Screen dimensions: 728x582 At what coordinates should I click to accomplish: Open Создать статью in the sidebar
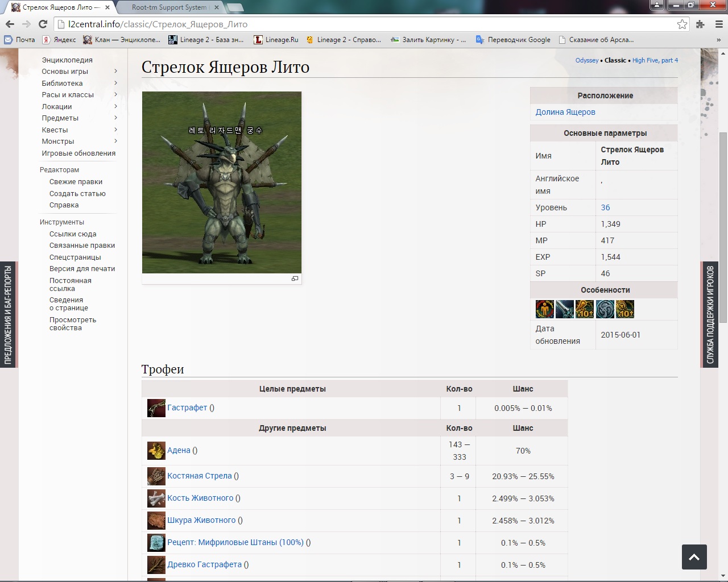coord(77,193)
